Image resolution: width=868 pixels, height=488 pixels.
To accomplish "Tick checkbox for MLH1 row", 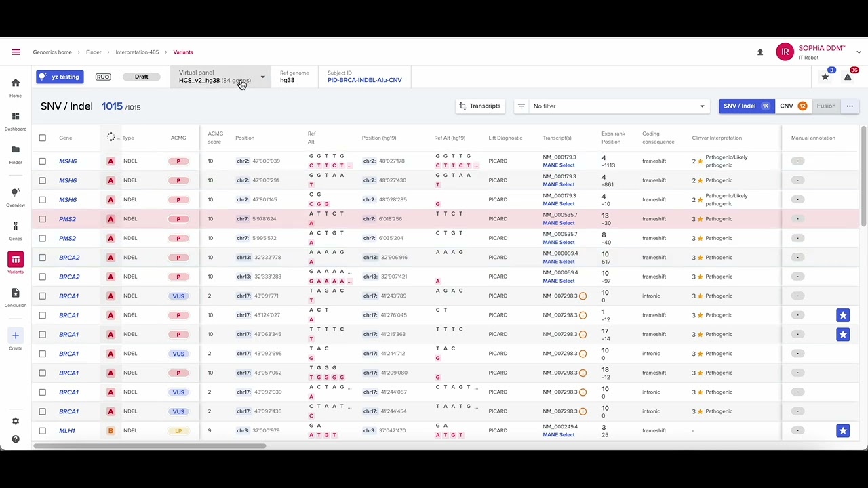I will pos(43,431).
